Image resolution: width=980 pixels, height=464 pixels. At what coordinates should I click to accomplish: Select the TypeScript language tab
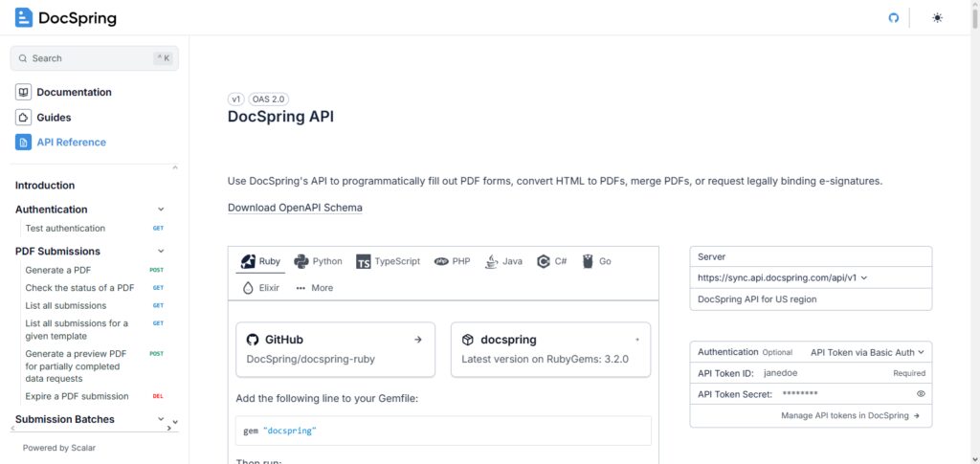(389, 261)
